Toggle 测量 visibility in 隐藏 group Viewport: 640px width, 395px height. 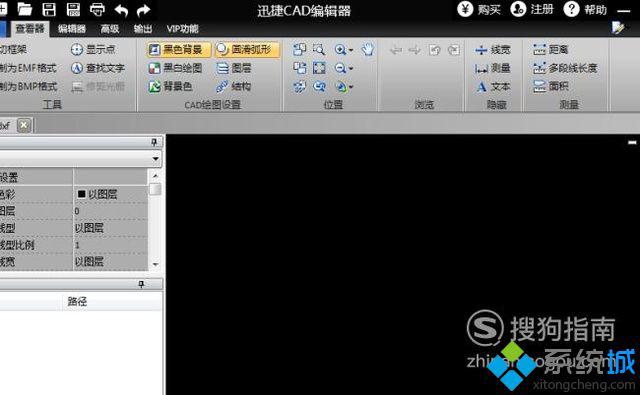493,68
